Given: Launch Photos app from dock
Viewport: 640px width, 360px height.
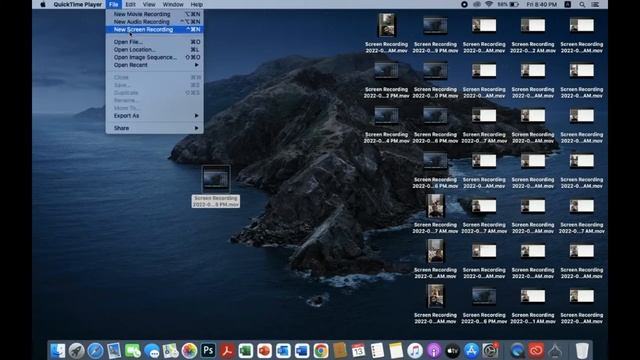Looking at the screenshot, I should point(189,351).
